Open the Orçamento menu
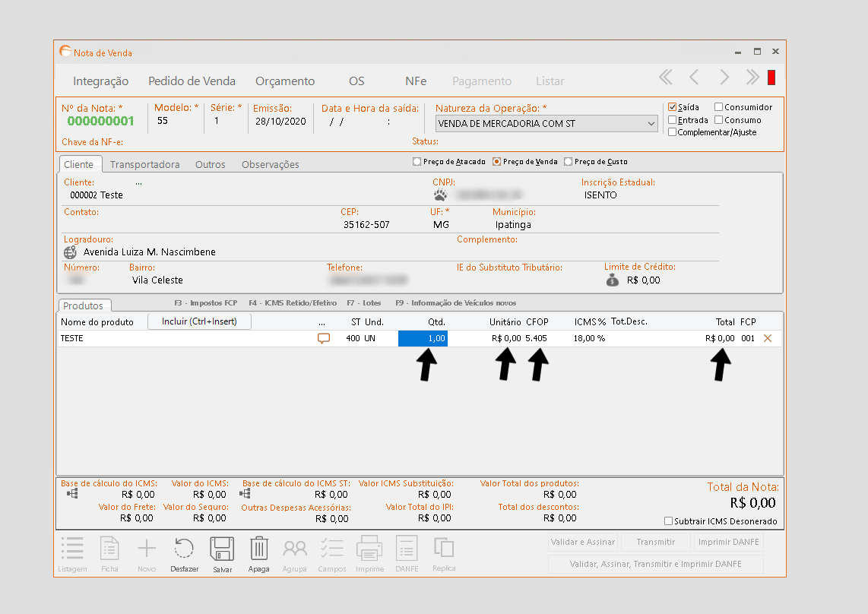This screenshot has height=614, width=868. 285,81
